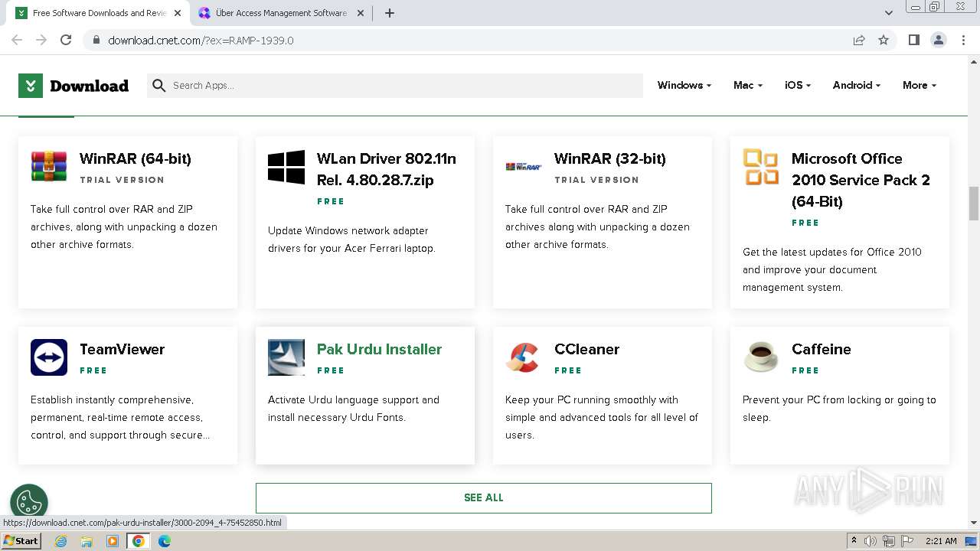Open Chrome profile icon
The width and height of the screenshot is (980, 551).
938,40
